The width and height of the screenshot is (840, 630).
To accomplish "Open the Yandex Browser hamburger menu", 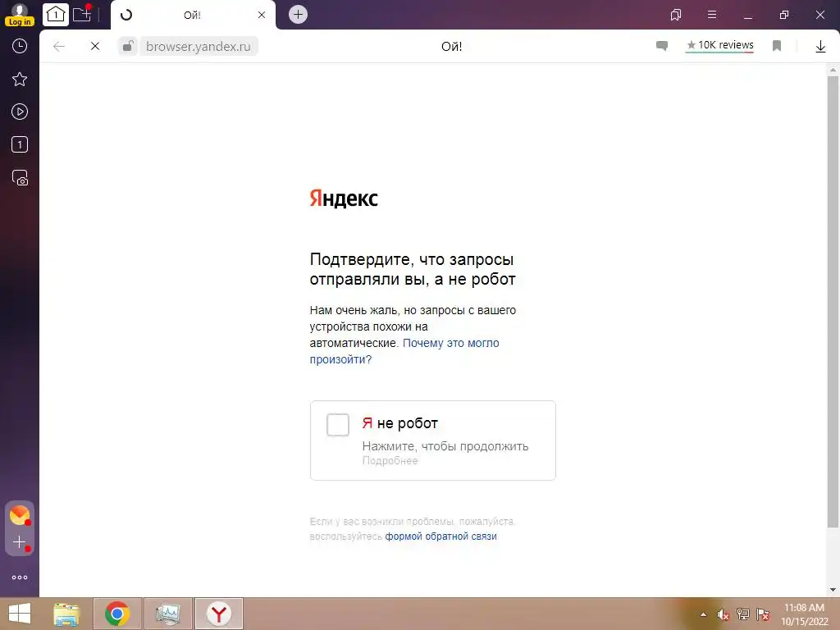I will click(712, 15).
